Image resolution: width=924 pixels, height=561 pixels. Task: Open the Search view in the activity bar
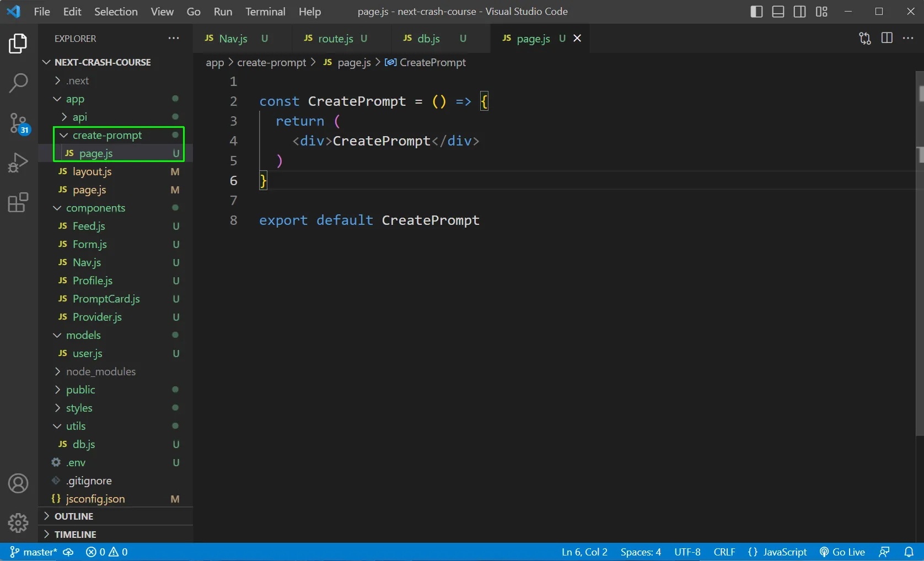tap(18, 83)
